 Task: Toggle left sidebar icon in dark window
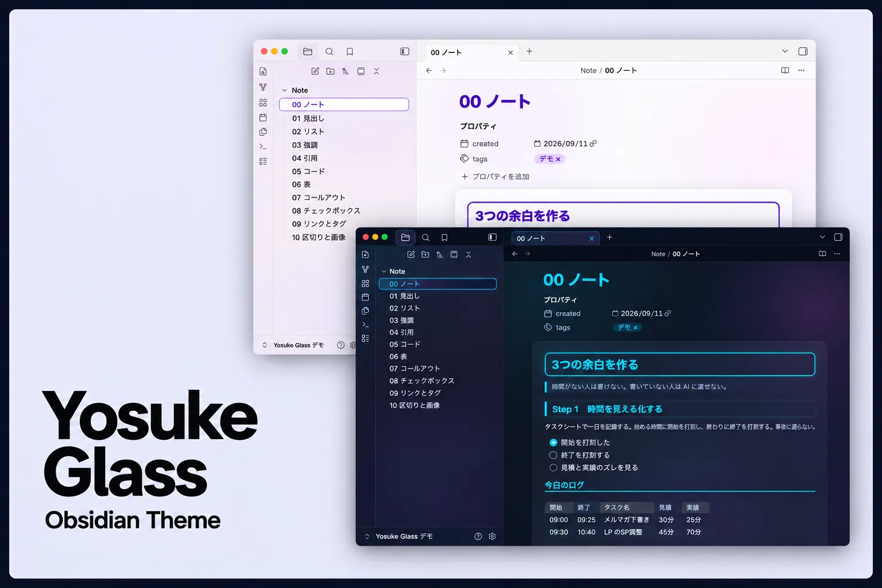tap(493, 237)
